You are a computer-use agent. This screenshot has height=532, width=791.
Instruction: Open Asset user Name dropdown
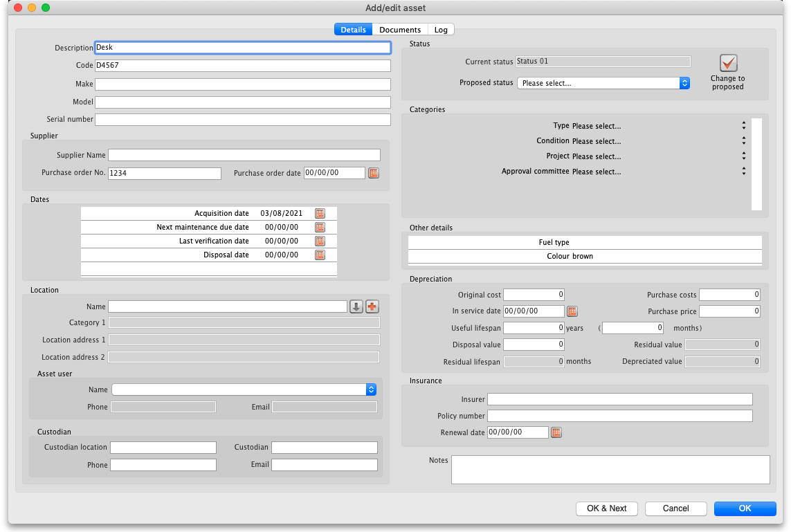(244, 389)
